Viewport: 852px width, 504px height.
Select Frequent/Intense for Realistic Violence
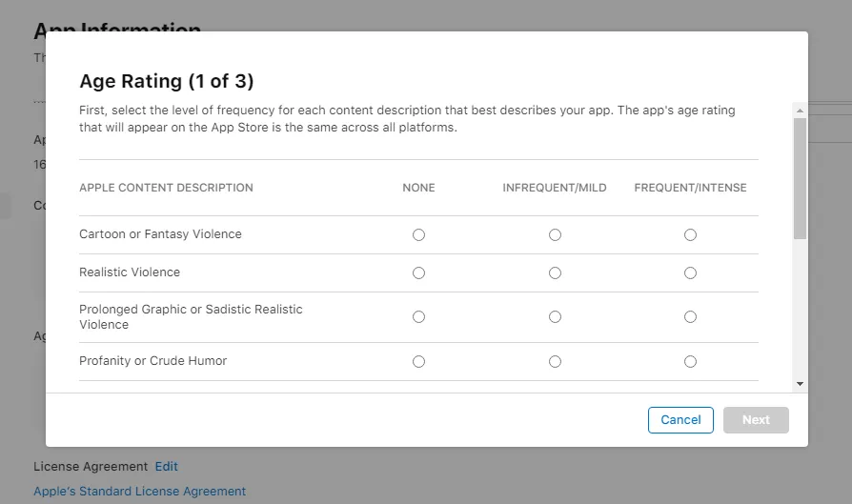pyautogui.click(x=690, y=272)
